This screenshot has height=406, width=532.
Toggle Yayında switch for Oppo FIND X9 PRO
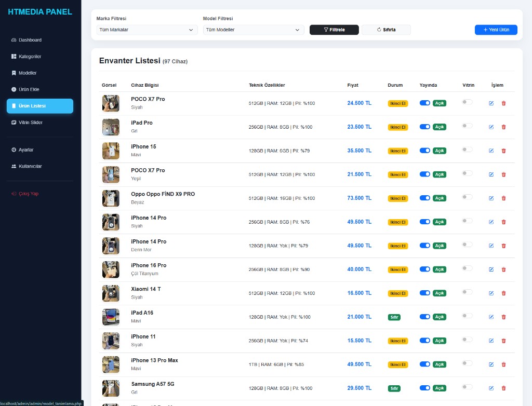click(x=425, y=198)
